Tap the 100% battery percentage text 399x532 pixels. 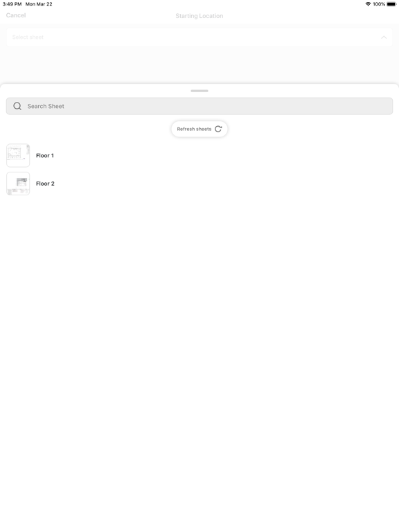(x=379, y=4)
